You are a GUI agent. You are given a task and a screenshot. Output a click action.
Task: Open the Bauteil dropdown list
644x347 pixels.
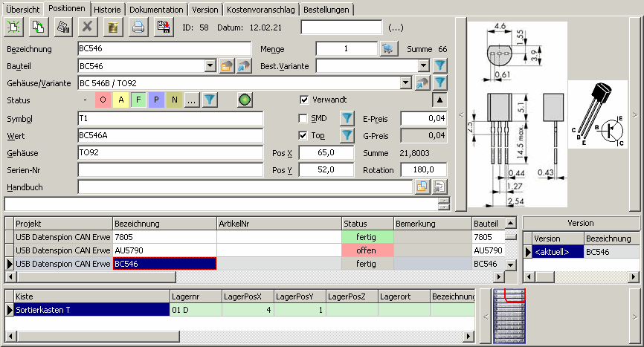point(210,66)
